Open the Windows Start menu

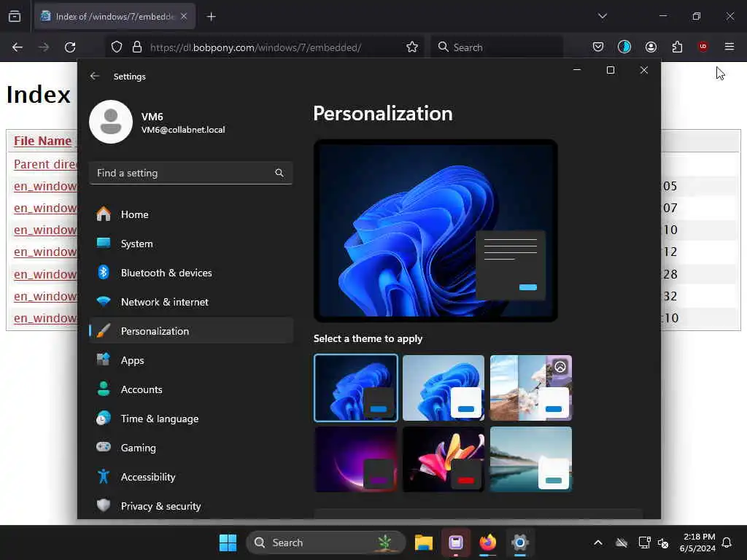(228, 542)
